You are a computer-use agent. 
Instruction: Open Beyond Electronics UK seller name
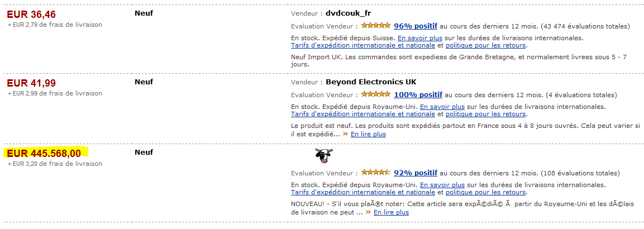371,82
